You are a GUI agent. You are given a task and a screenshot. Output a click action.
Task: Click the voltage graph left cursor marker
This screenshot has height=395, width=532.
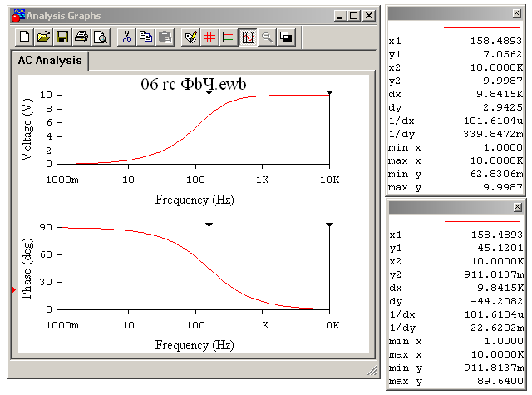(x=209, y=92)
